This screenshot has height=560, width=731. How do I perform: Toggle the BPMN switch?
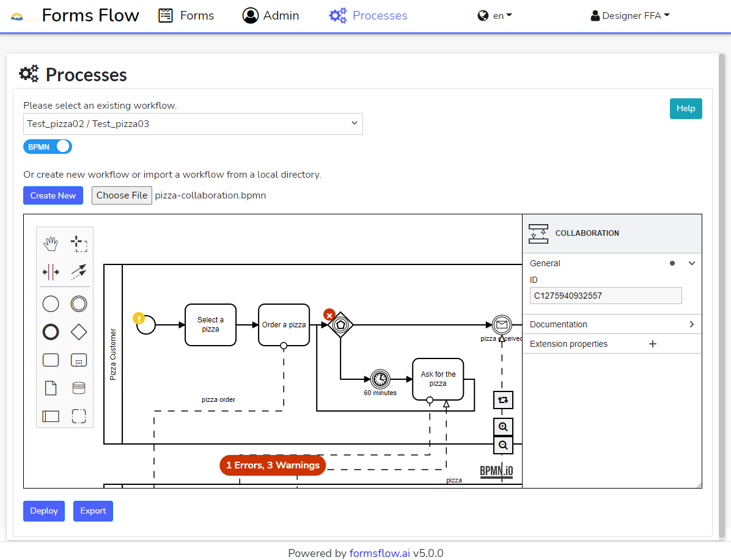click(48, 147)
